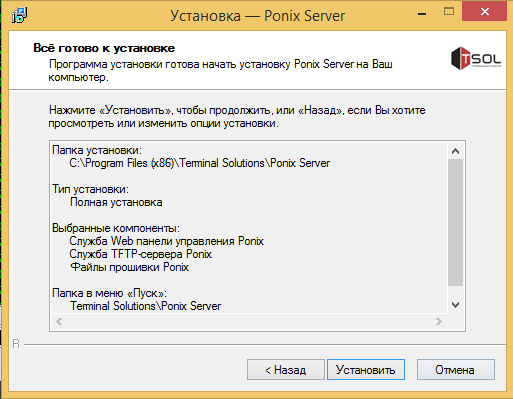Viewport: 513px width, 399px height.
Task: Minimize the Ponix Server setup window
Action: (422, 13)
